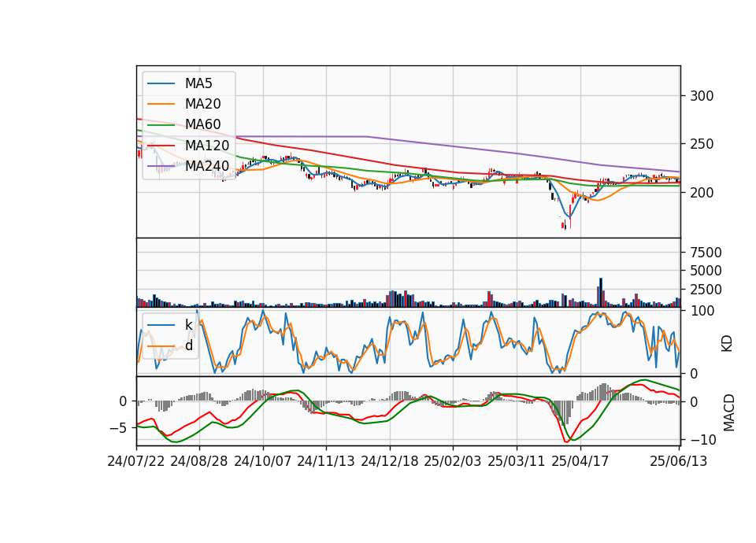Click the 24/12/18 date axis label

390,461
